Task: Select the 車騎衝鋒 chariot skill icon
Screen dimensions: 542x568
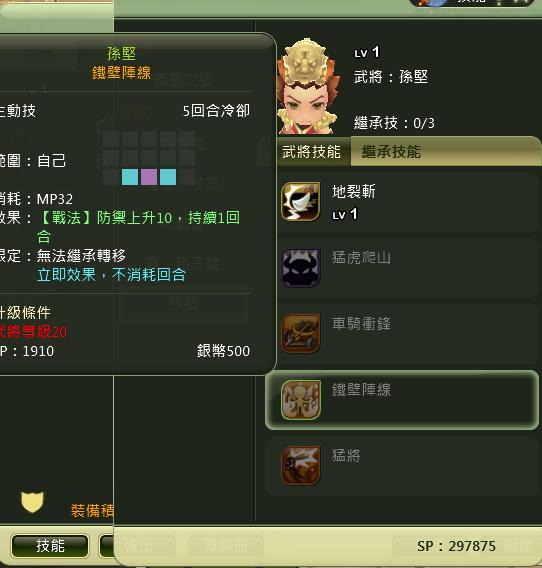Action: coord(301,334)
